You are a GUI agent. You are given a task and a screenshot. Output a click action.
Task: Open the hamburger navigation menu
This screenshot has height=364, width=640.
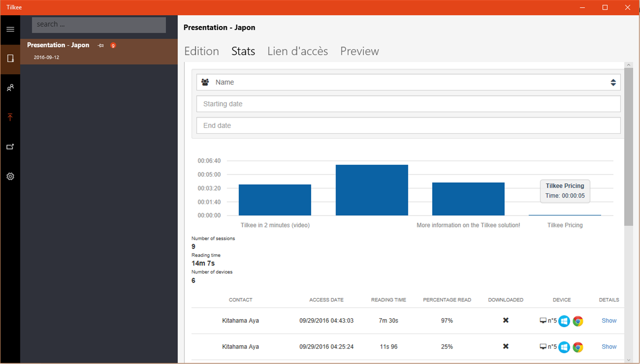pos(10,29)
